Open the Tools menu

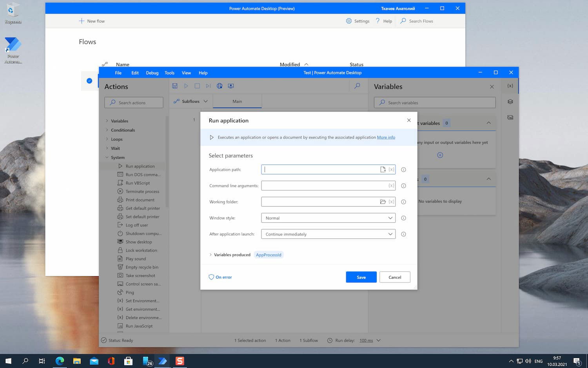pos(169,73)
